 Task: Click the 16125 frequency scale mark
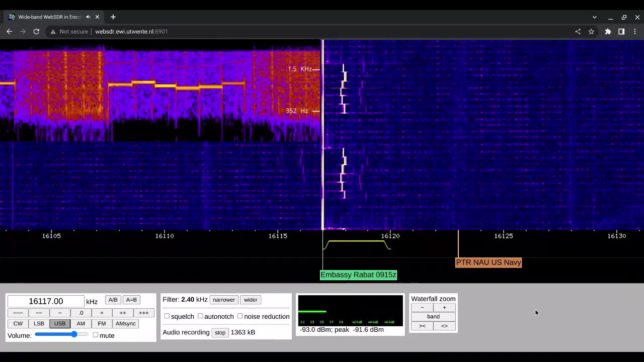click(504, 236)
